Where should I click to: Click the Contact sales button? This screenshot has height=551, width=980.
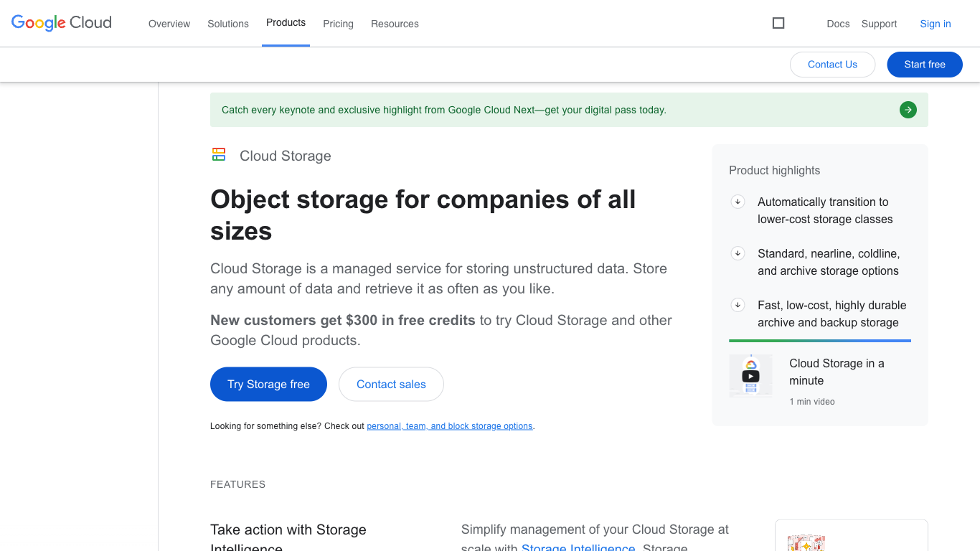click(391, 385)
